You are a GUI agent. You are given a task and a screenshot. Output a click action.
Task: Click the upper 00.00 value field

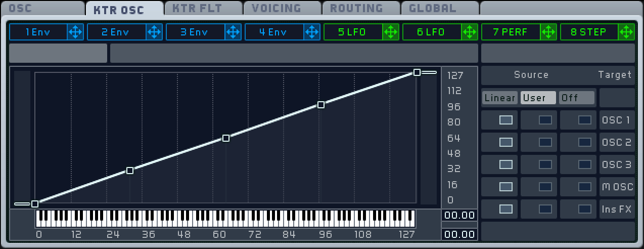459,216
